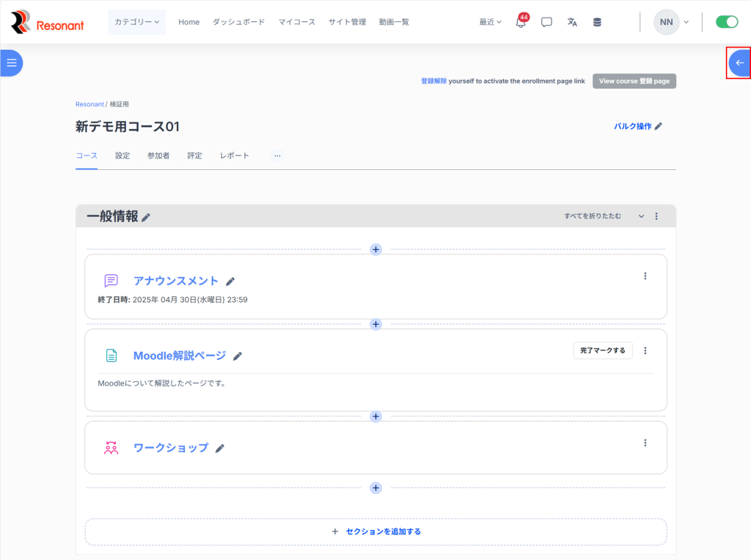Open the right block drawer arrow
The image size is (751, 560).
coord(739,63)
